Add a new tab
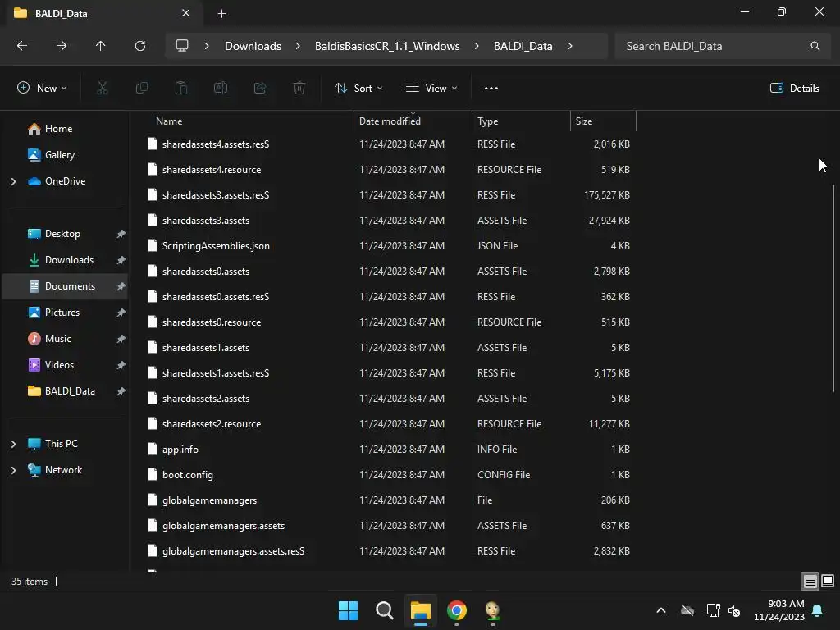Viewport: 840px width, 630px height. coord(221,13)
